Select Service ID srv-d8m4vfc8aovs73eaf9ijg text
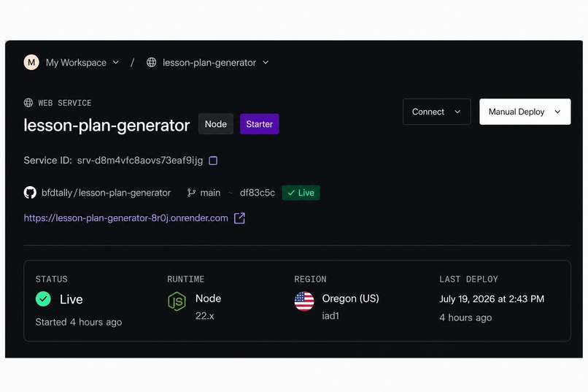This screenshot has height=392, width=588. tap(140, 161)
